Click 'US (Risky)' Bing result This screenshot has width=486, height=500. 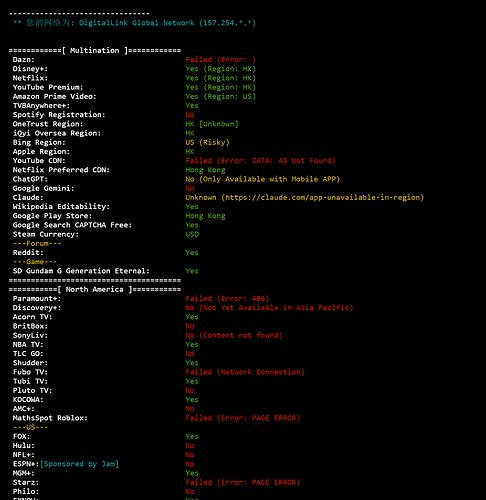pyautogui.click(x=207, y=142)
